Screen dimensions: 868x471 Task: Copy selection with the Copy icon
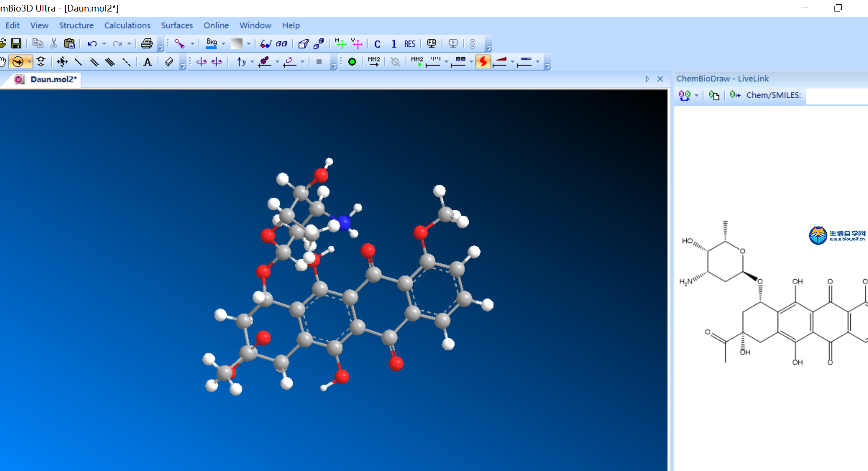(38, 44)
